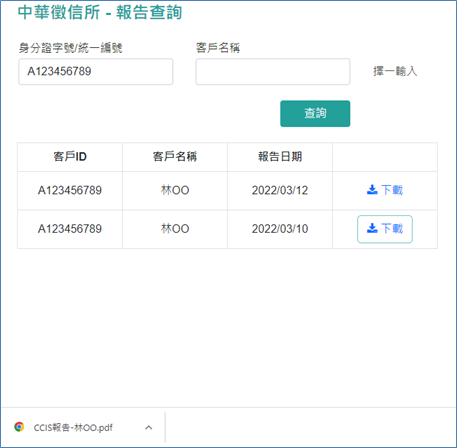Click the Chrome icon beside CCIS報告-林OO.pdf

(x=19, y=427)
